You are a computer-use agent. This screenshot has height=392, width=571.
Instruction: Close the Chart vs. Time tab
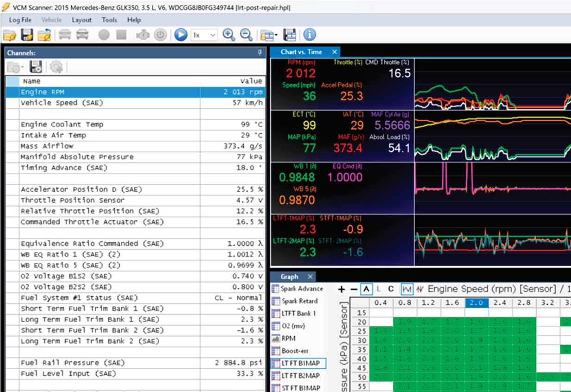334,52
